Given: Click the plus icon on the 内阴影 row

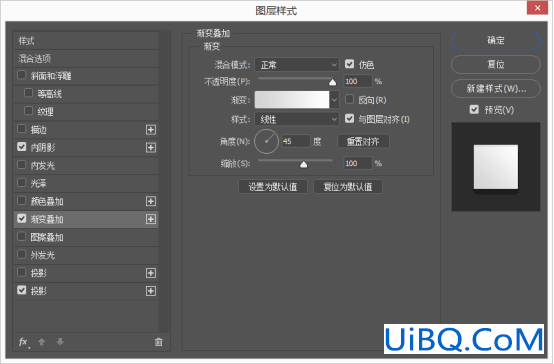Looking at the screenshot, I should tap(151, 147).
